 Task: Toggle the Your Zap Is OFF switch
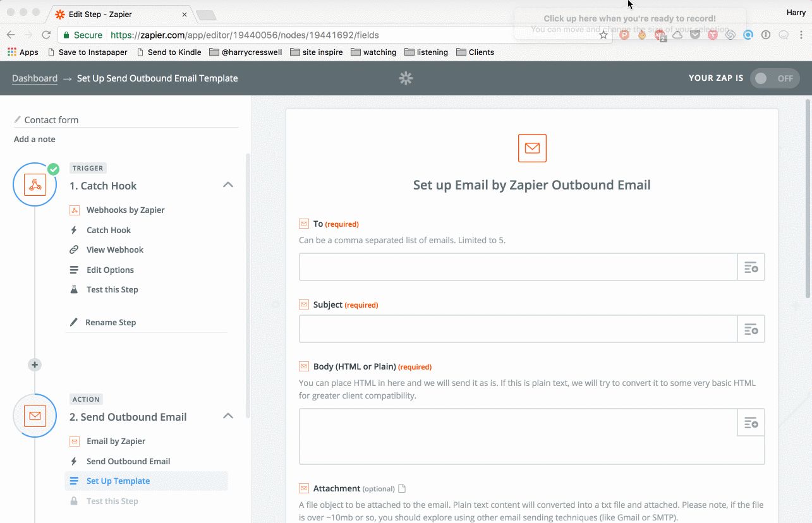[x=775, y=78]
